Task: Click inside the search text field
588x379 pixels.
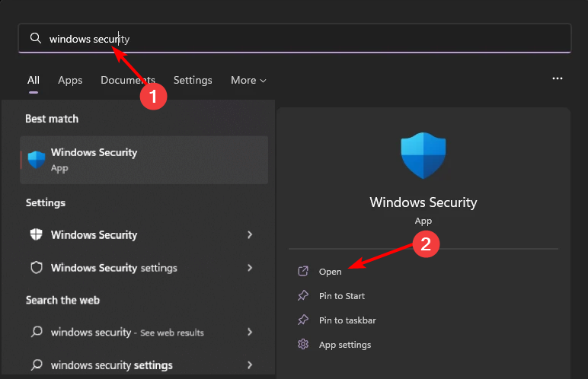Action: click(305, 38)
